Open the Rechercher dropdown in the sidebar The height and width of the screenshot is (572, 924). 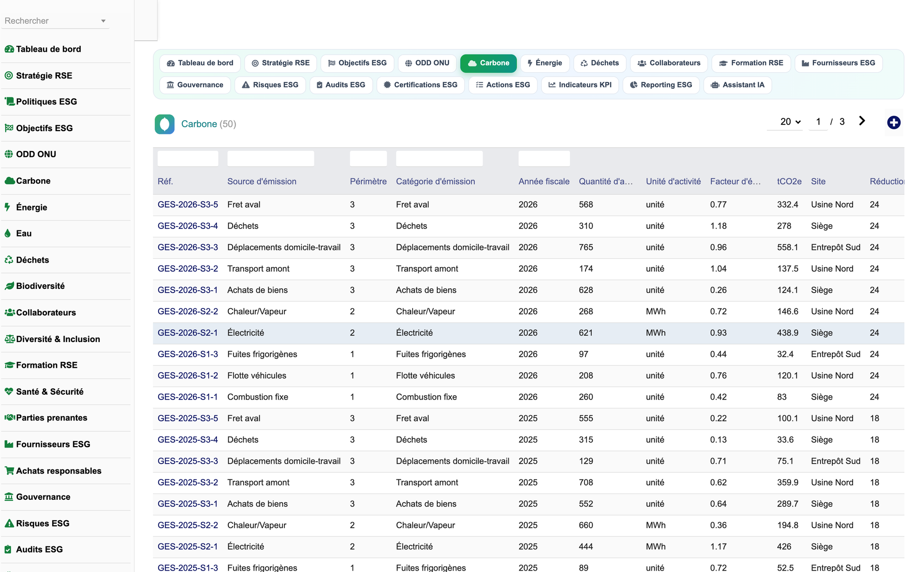coord(103,21)
